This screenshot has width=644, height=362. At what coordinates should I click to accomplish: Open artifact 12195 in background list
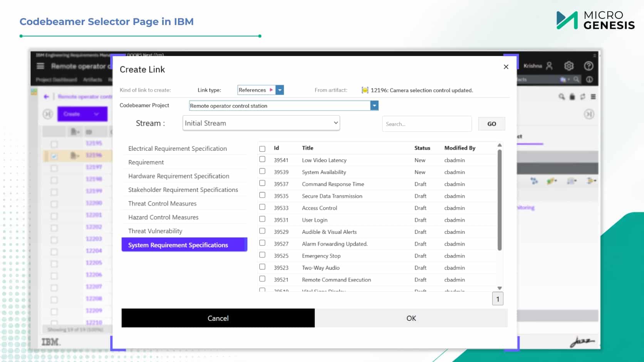[94, 143]
